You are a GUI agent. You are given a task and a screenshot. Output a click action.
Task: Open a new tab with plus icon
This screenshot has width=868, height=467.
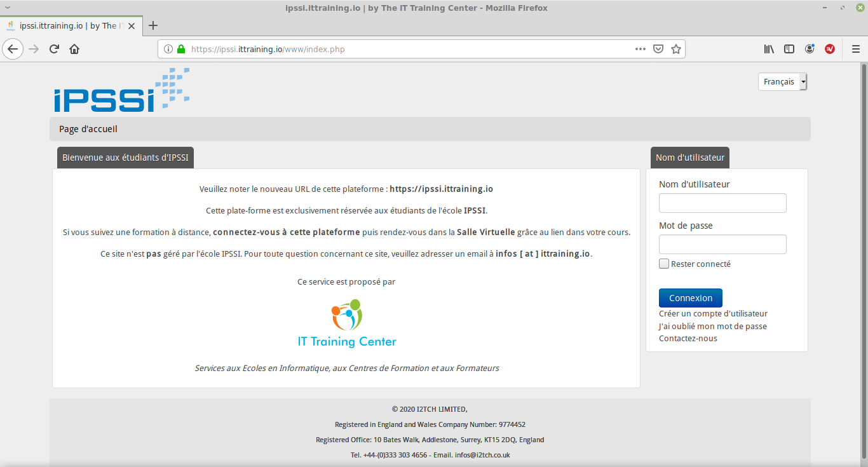point(153,25)
